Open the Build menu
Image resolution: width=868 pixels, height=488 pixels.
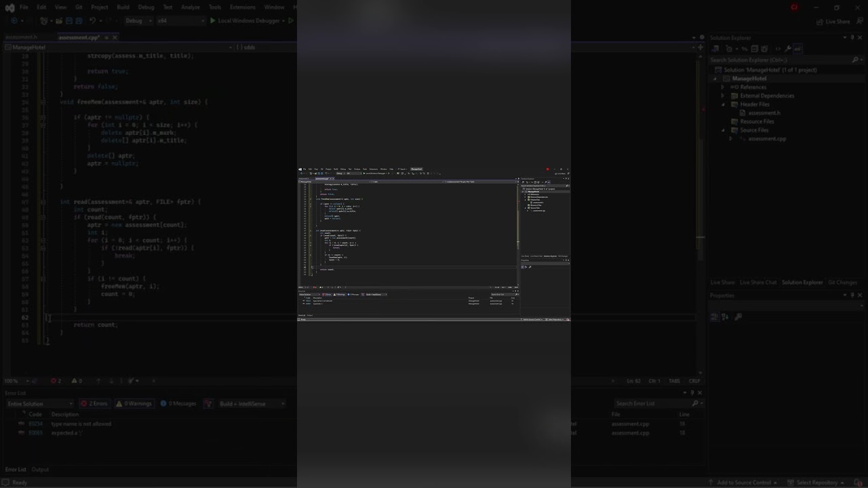coord(123,7)
